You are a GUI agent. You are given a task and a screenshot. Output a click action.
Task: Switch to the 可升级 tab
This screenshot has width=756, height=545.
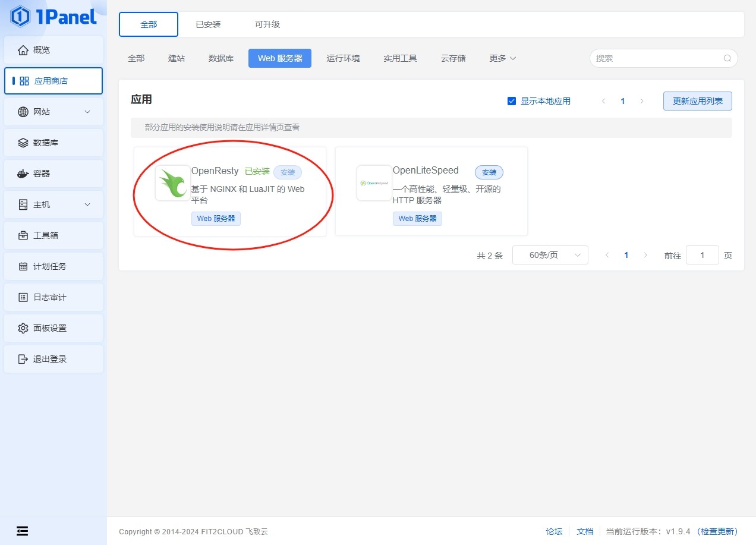[267, 24]
